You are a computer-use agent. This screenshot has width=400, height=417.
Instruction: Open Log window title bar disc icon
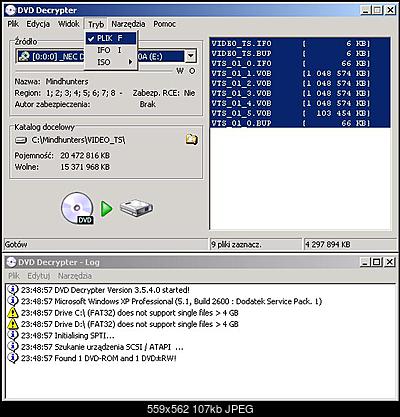point(11,262)
